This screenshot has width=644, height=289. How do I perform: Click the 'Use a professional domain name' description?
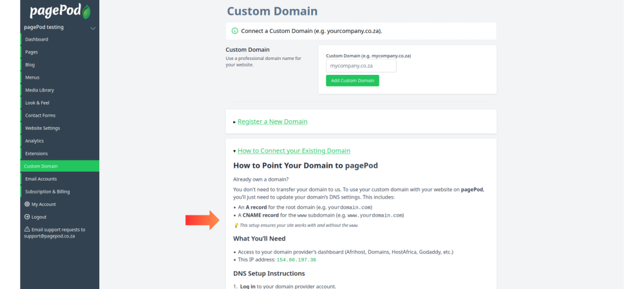click(263, 61)
